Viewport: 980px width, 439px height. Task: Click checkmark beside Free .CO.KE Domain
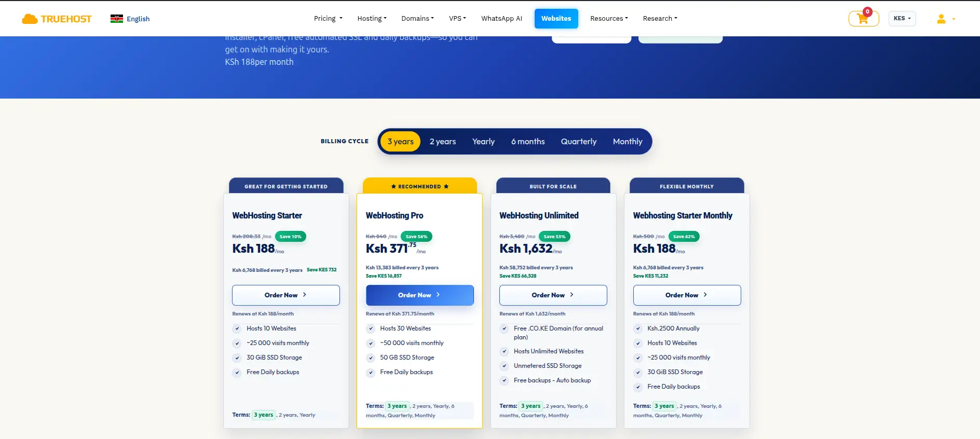[x=504, y=328]
